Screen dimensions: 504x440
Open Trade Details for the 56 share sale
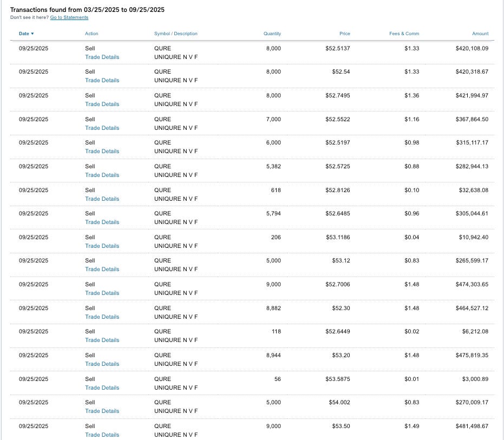pyautogui.click(x=102, y=388)
